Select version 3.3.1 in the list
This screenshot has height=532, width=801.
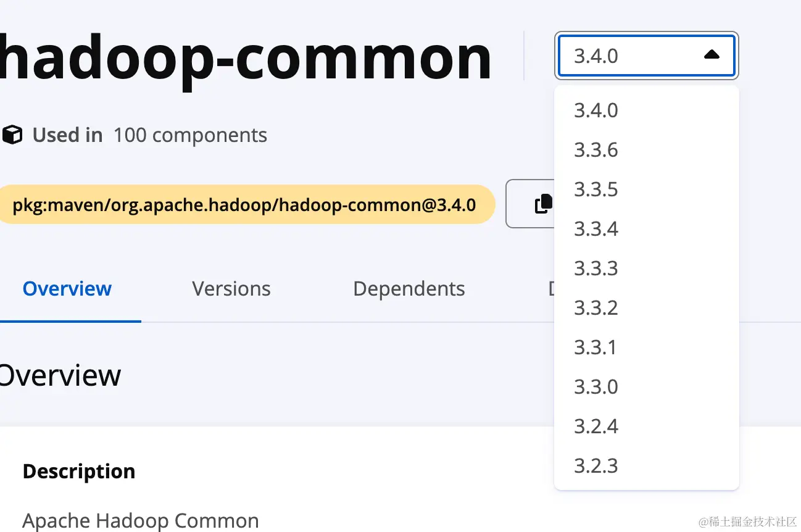[596, 347]
